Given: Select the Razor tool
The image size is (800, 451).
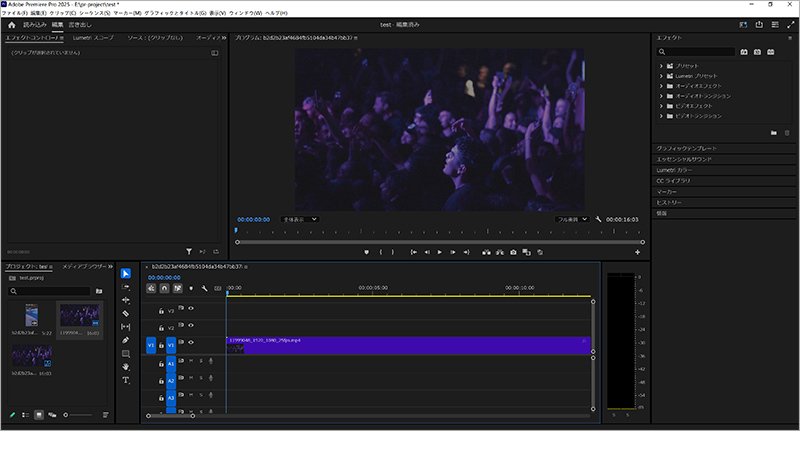Looking at the screenshot, I should [x=126, y=313].
